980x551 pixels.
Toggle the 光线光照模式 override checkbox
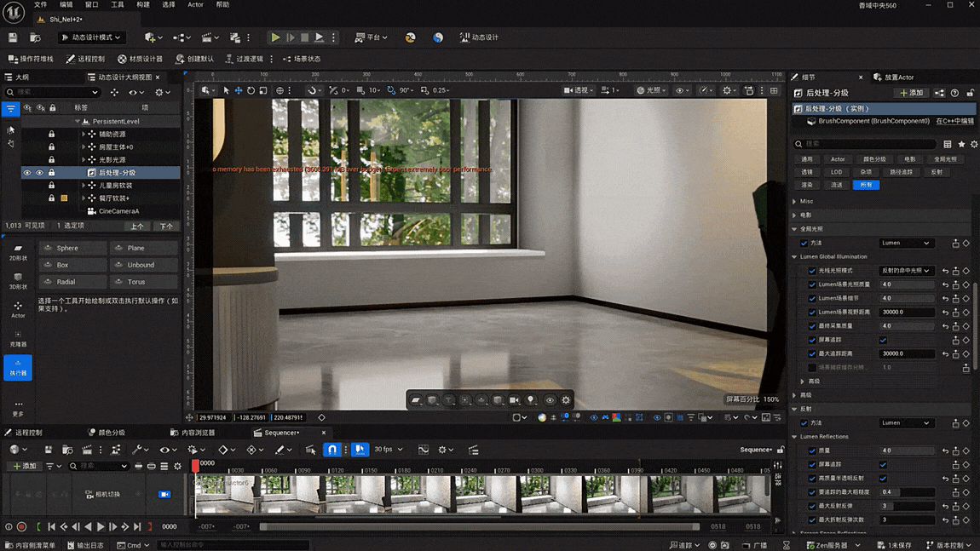click(812, 271)
